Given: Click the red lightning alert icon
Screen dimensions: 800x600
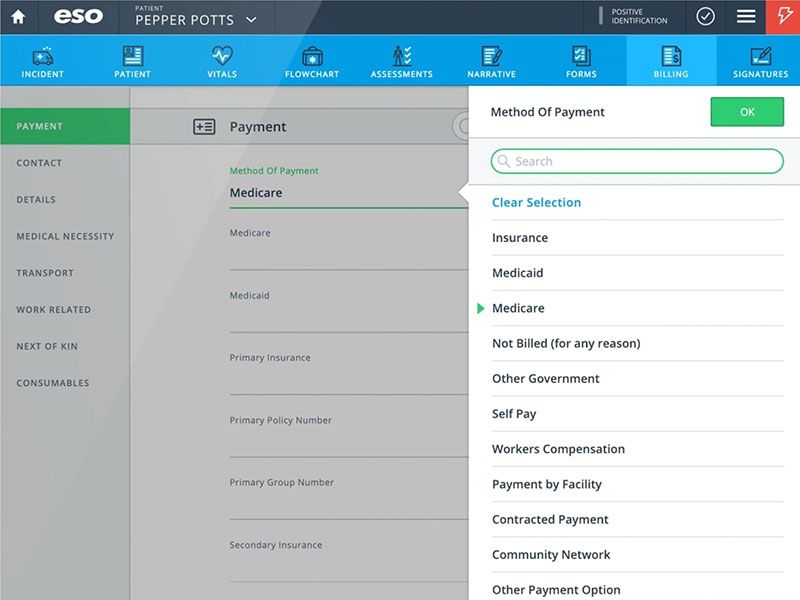Looking at the screenshot, I should tap(784, 16).
